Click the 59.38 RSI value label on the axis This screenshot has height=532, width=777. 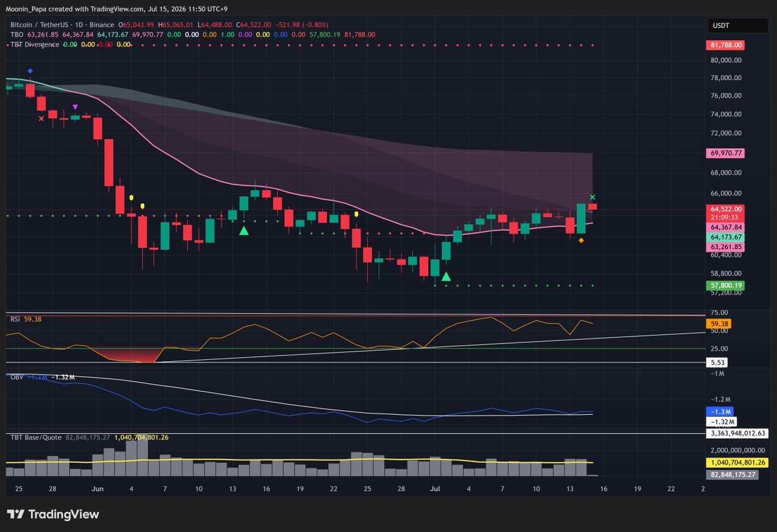(x=718, y=324)
